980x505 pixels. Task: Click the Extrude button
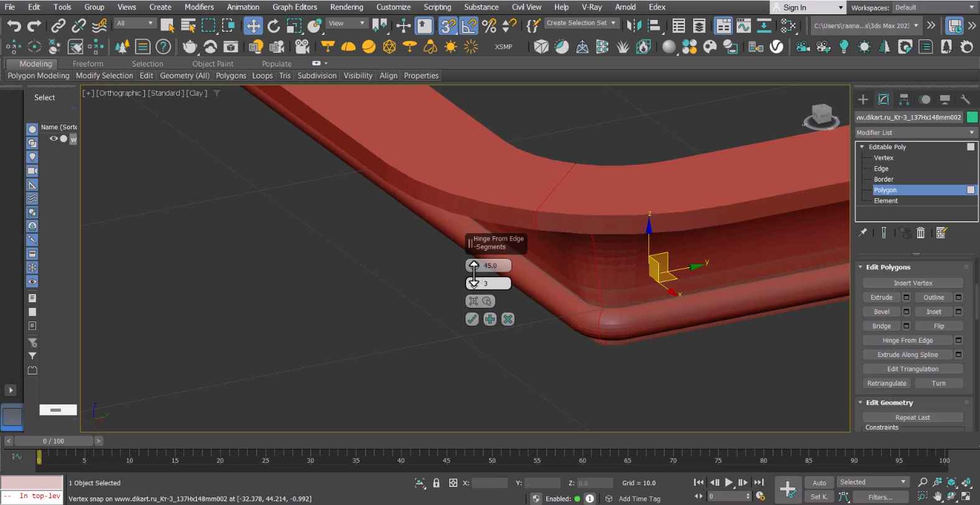pyautogui.click(x=881, y=297)
